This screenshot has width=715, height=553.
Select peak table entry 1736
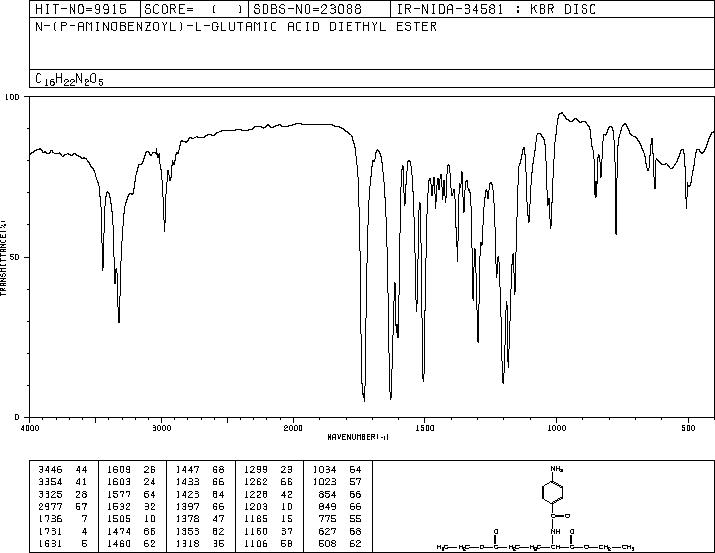pyautogui.click(x=50, y=519)
